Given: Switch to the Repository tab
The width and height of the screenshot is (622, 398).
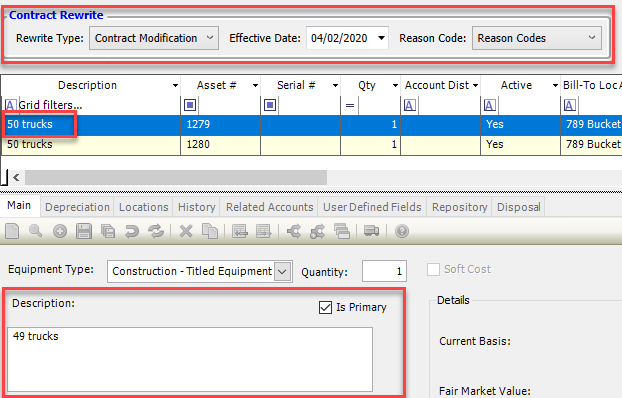Looking at the screenshot, I should pos(459,207).
